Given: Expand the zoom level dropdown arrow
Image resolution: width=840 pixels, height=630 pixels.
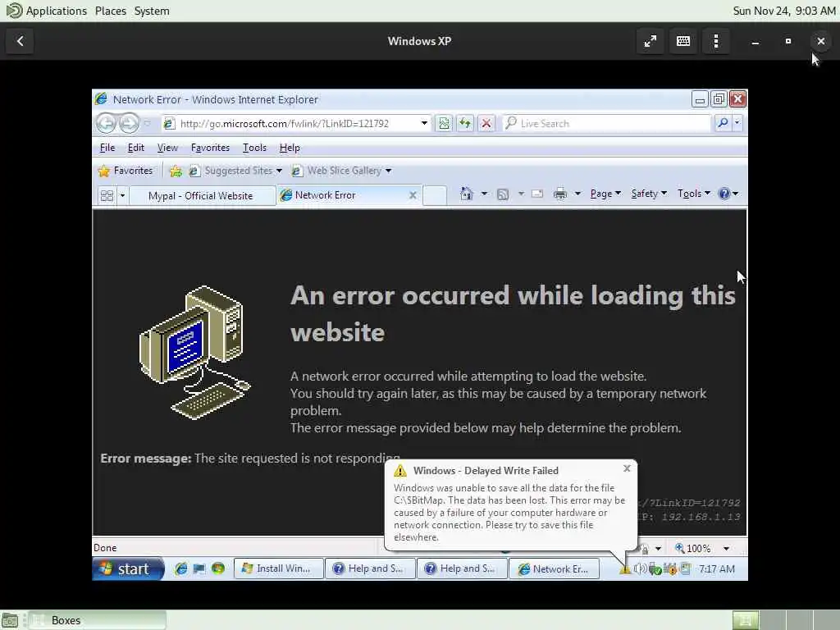Looking at the screenshot, I should pyautogui.click(x=726, y=549).
